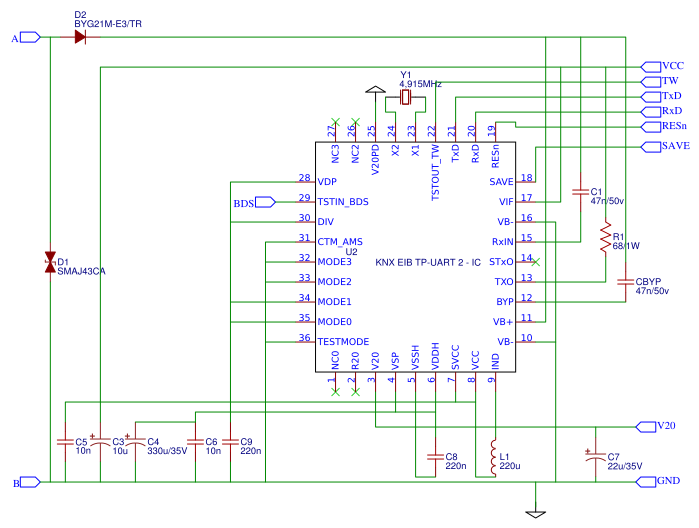Click the MODE0 pin label
Image resolution: width=699 pixels, height=528 pixels.
tap(334, 322)
